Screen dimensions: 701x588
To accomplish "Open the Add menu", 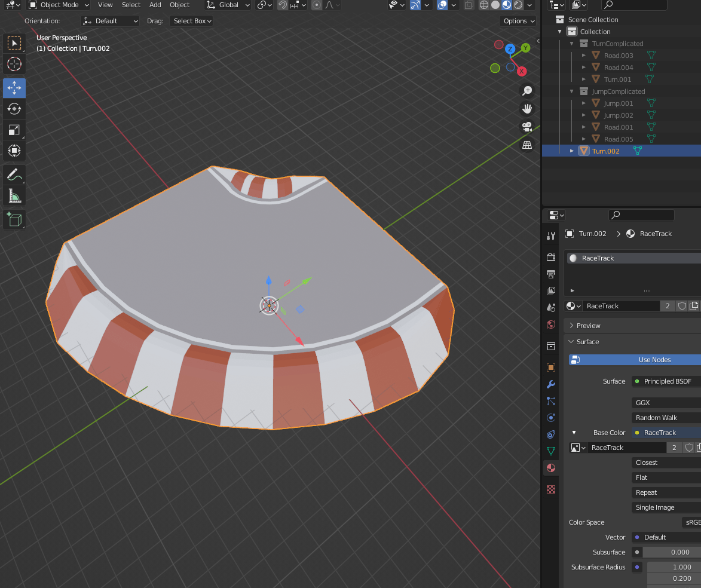I will 155,5.
